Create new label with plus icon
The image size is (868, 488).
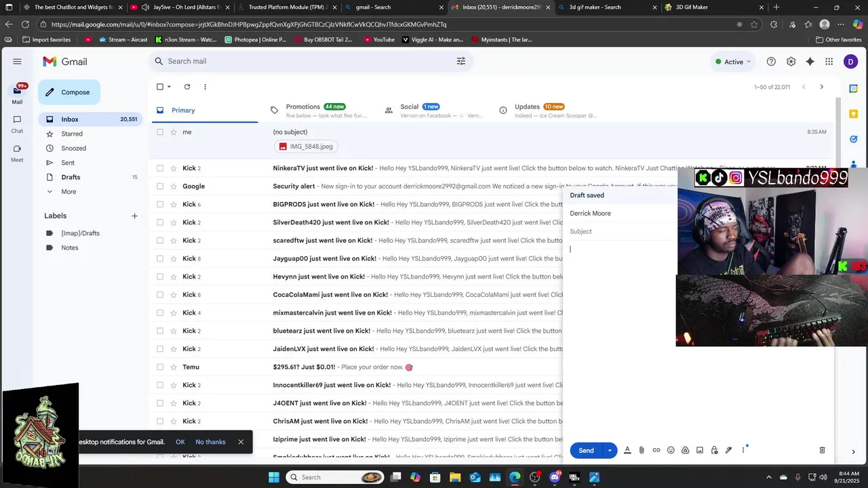[x=134, y=216]
